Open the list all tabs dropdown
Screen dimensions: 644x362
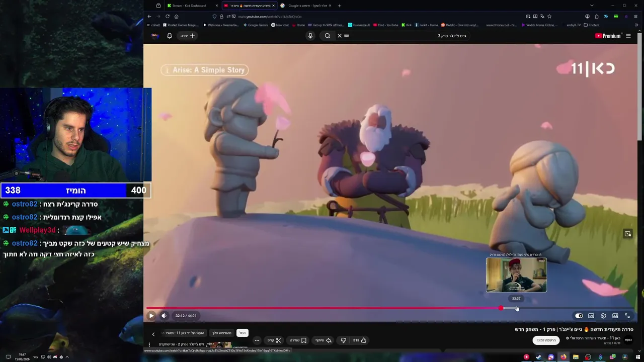[x=592, y=6]
